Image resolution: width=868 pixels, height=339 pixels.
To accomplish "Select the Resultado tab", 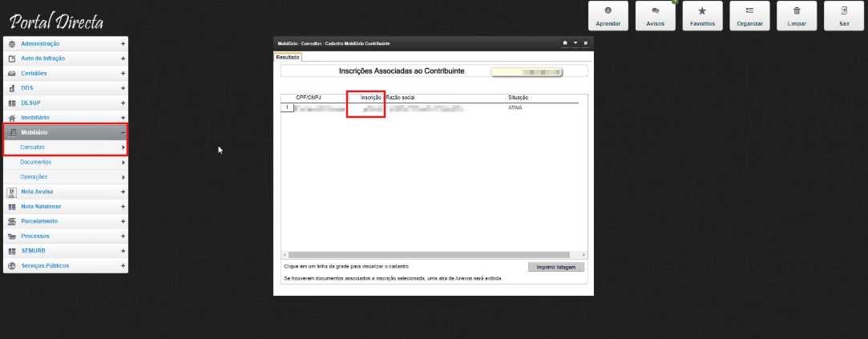I will coord(288,57).
